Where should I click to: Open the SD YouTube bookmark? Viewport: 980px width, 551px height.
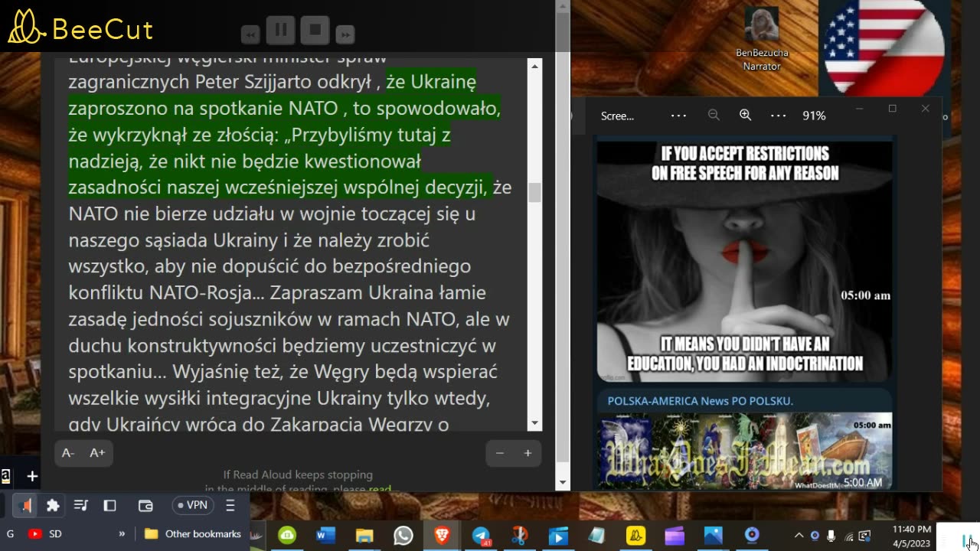coord(45,534)
